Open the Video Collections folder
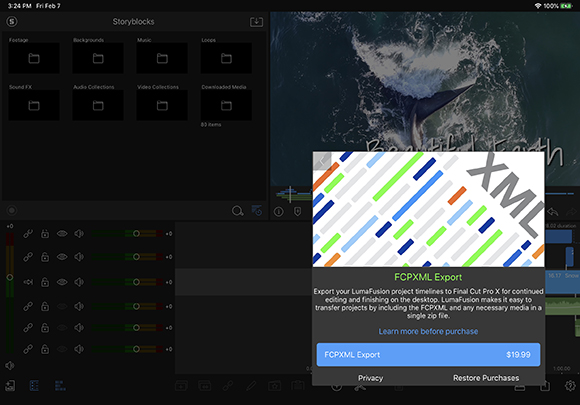Image resolution: width=580 pixels, height=405 pixels. point(162,105)
